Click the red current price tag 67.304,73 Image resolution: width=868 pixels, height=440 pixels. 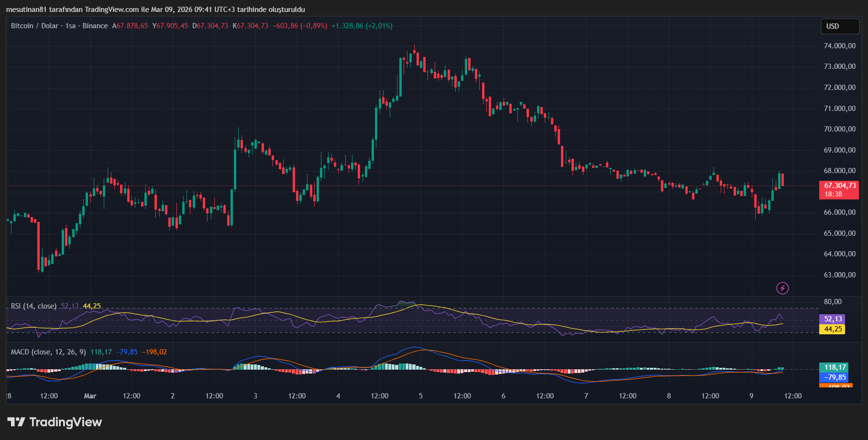pos(839,190)
